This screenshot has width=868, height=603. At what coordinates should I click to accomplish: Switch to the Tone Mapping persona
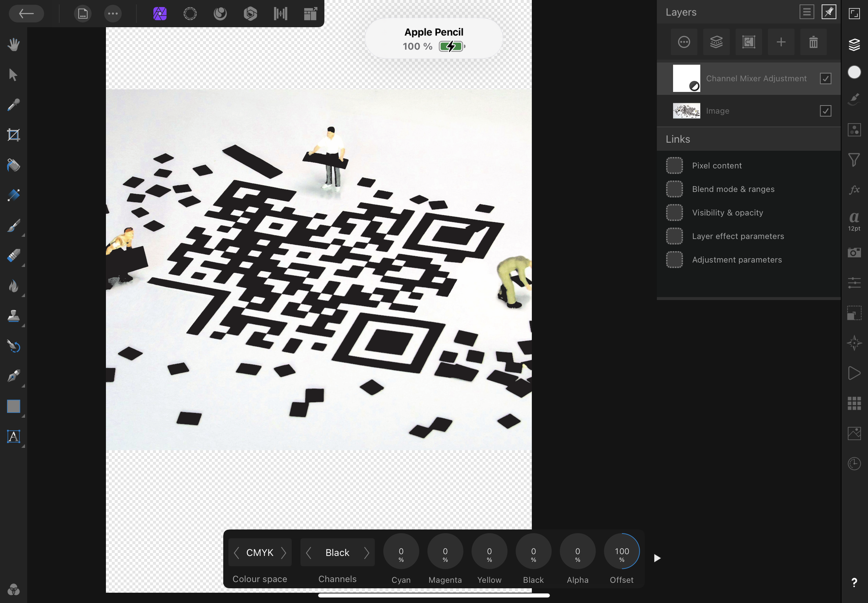tap(280, 14)
